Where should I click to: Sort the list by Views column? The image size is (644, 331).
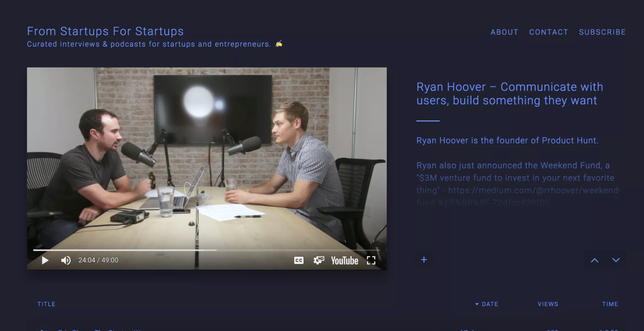[x=548, y=304]
